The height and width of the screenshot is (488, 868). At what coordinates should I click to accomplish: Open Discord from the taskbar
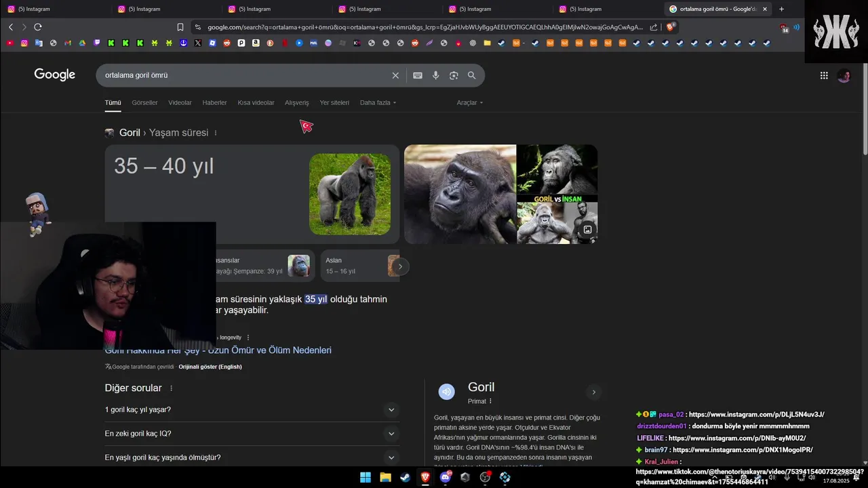coord(446,477)
